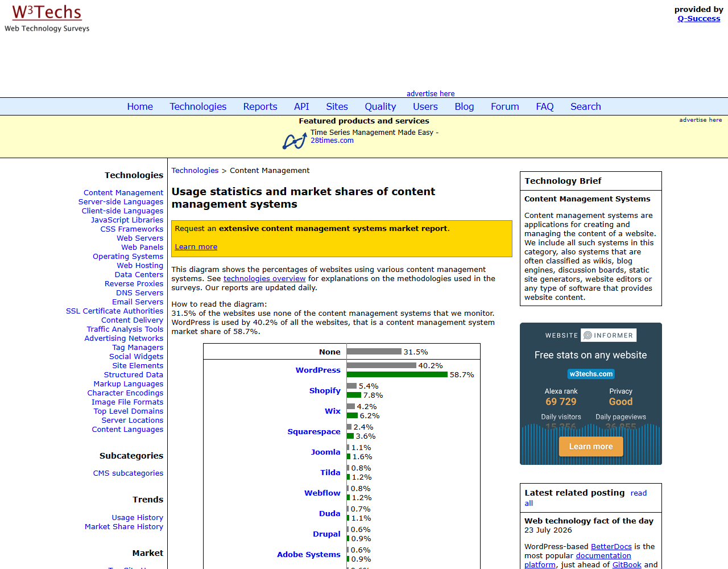728x569 pixels.
Task: Open the Shopify chart entry
Action: coord(325,390)
